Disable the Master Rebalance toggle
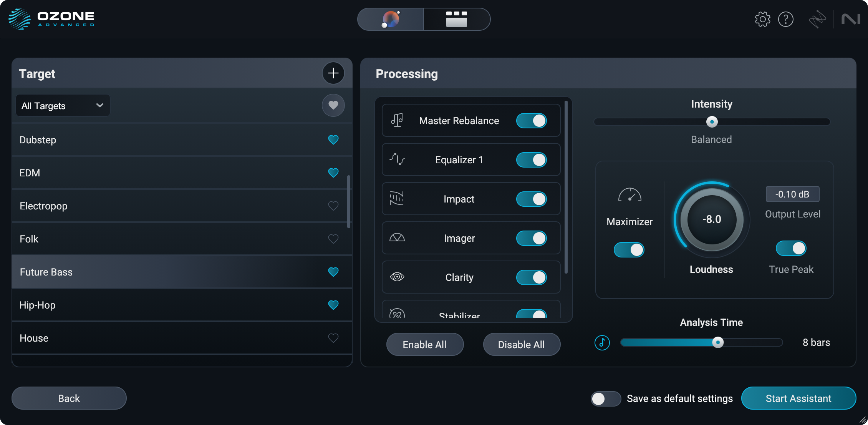Image resolution: width=868 pixels, height=425 pixels. [531, 121]
